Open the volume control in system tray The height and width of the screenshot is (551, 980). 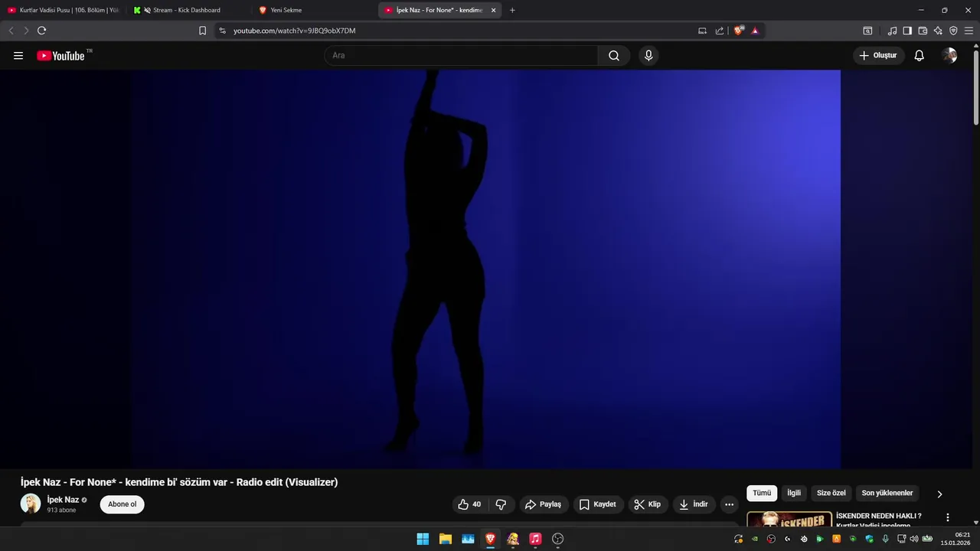[x=913, y=539]
